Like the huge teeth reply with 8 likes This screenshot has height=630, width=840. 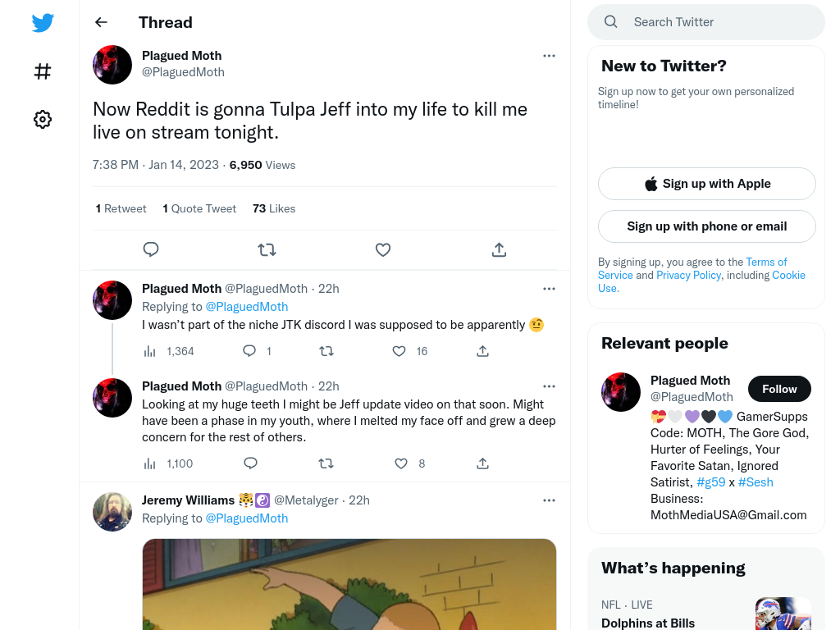400,463
